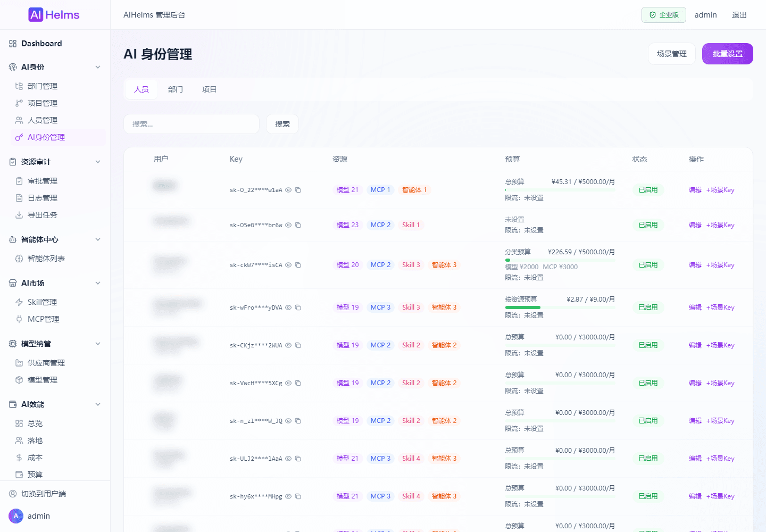Collapse the AI市场 sidebar section
Viewport: 766px width, 532px height.
(x=98, y=283)
